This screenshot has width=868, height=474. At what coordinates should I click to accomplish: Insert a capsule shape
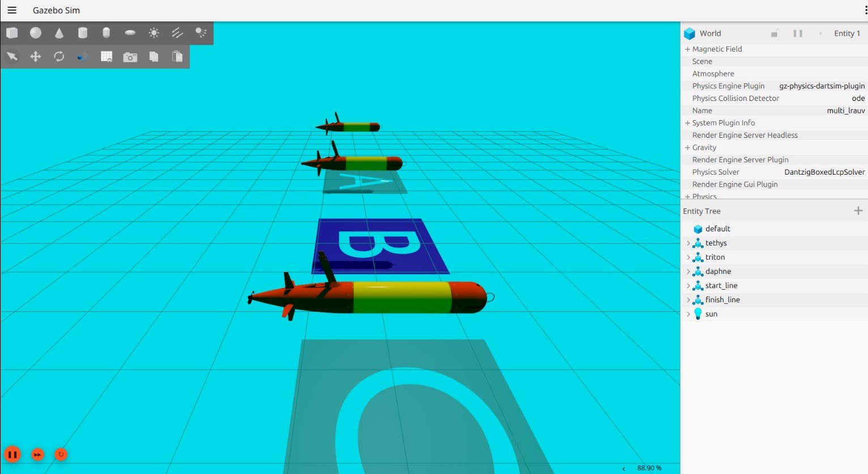tap(107, 33)
